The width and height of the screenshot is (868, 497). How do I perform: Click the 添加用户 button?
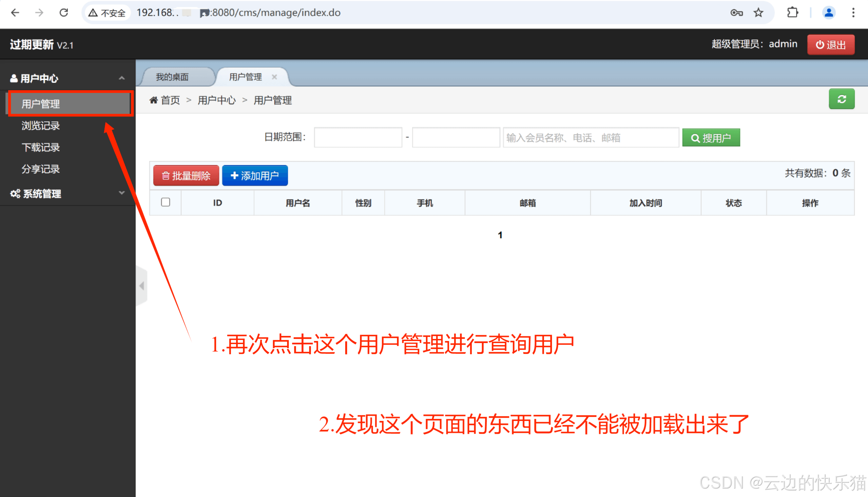click(255, 176)
